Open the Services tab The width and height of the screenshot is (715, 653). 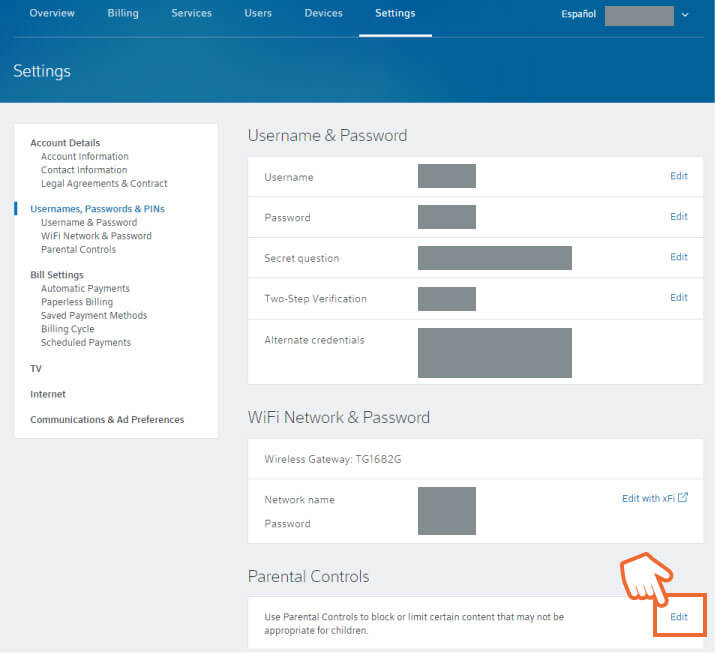click(x=191, y=14)
